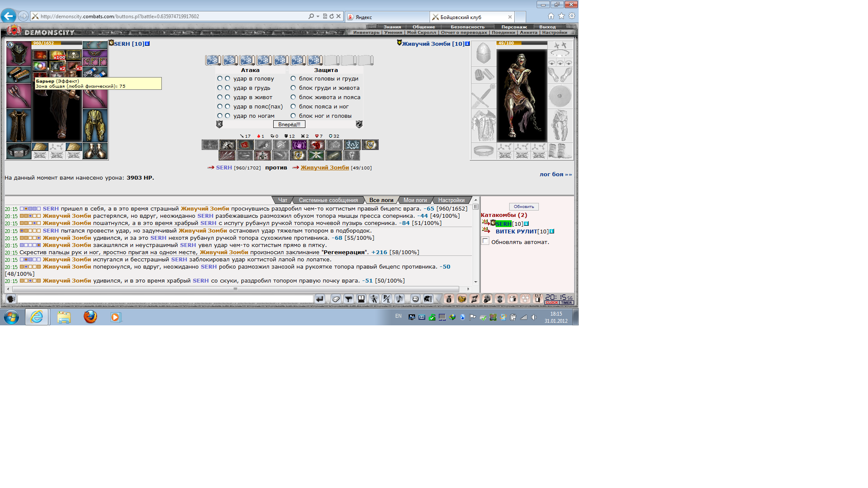Select second attack radio for 'удар в грудь'
The height and width of the screenshot is (488, 868).
tap(227, 88)
